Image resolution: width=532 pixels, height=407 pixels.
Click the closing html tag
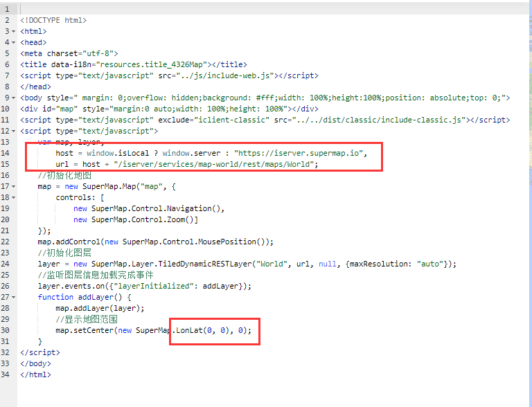(35, 374)
